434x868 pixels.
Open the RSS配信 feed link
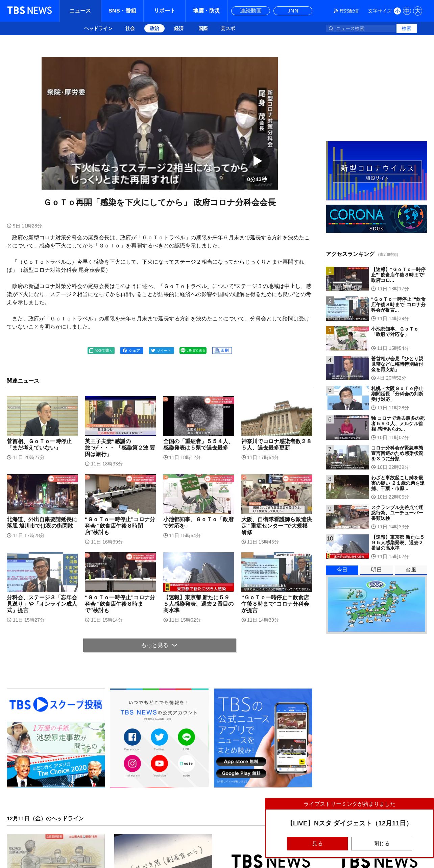[x=346, y=11]
